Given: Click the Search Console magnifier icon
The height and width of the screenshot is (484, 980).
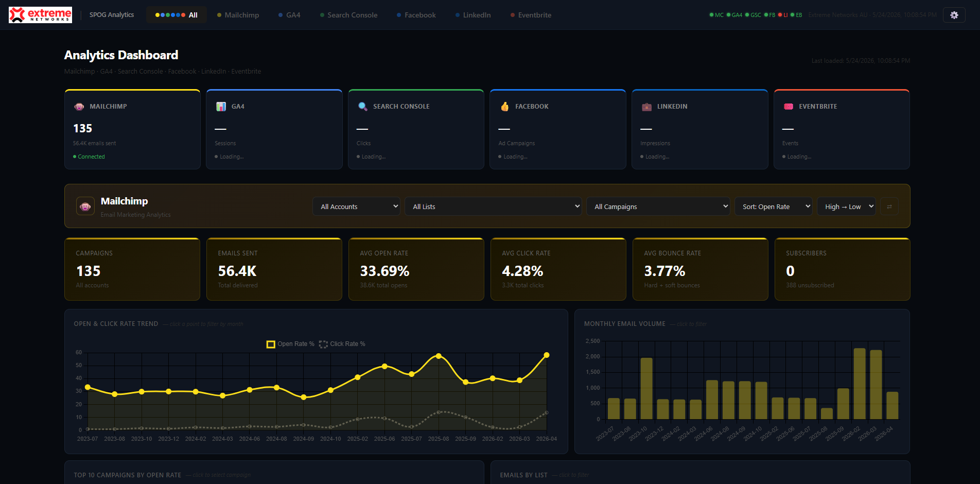Looking at the screenshot, I should (x=363, y=107).
